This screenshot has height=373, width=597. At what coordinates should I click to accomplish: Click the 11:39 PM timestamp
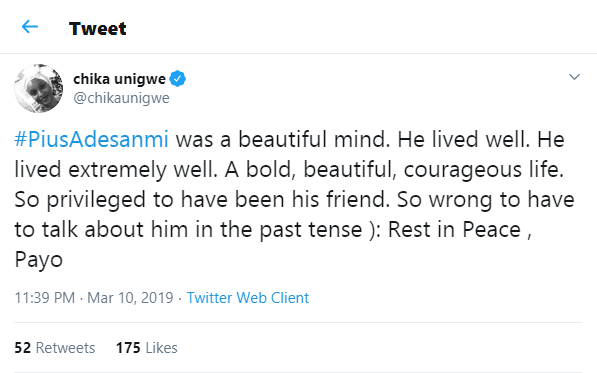click(45, 298)
